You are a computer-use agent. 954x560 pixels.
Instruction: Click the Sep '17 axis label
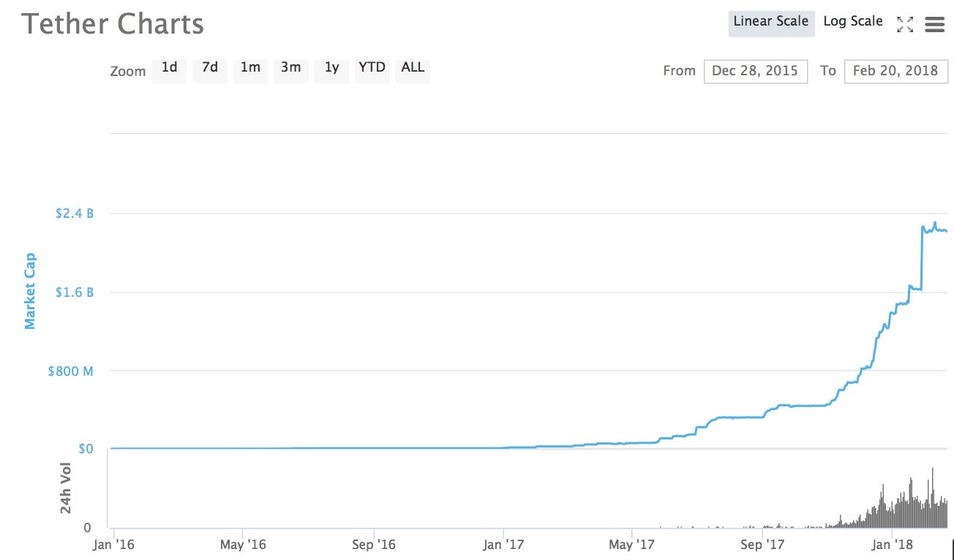click(x=762, y=545)
